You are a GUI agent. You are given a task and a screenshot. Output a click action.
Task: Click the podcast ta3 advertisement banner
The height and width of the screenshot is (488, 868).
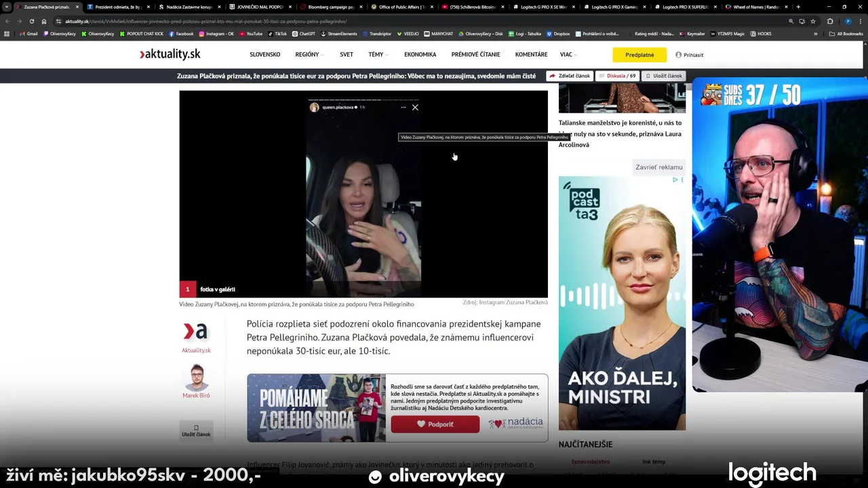pyautogui.click(x=622, y=303)
